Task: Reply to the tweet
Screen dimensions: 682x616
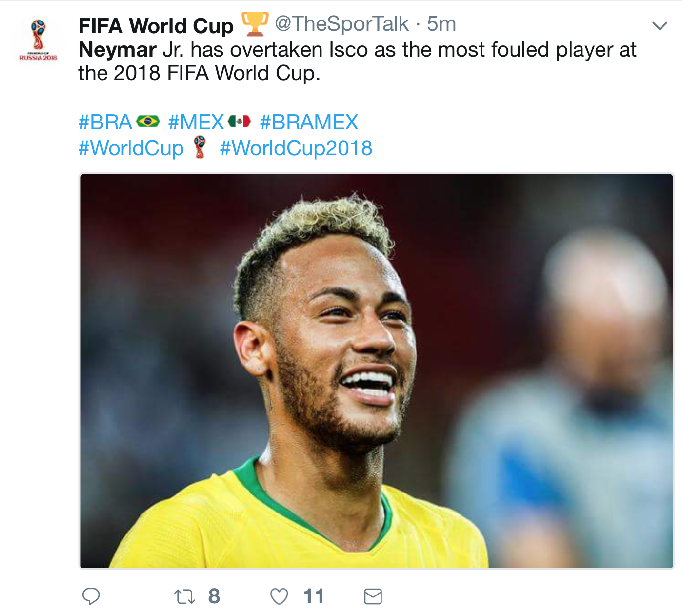Action: pyautogui.click(x=93, y=595)
